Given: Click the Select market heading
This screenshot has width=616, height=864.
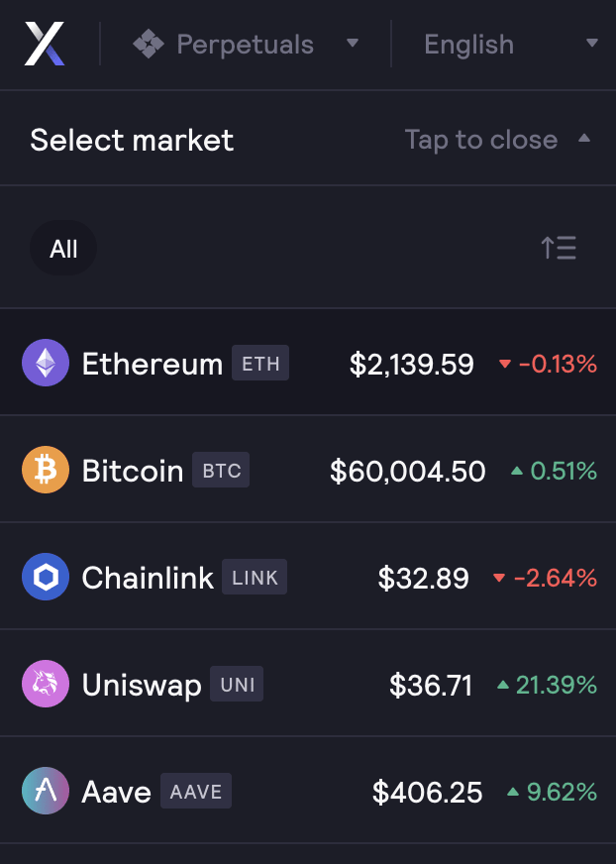Looking at the screenshot, I should coord(132,140).
